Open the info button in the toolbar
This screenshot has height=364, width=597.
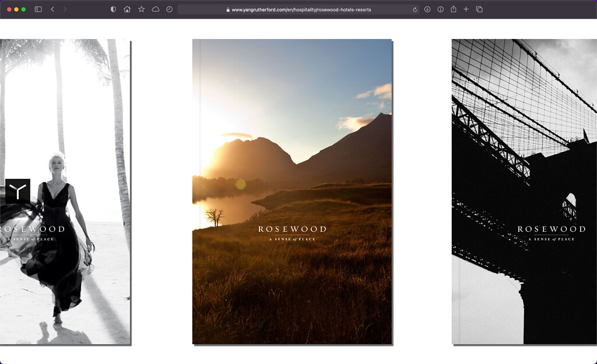tap(441, 9)
